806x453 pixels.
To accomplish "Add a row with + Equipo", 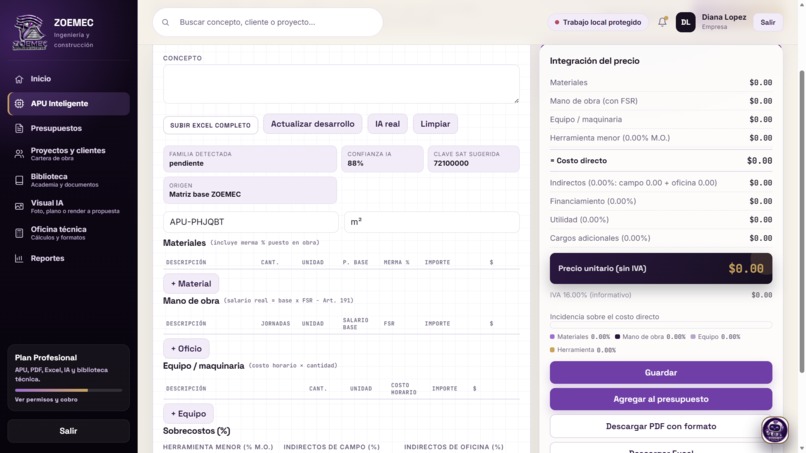I will [x=188, y=414].
